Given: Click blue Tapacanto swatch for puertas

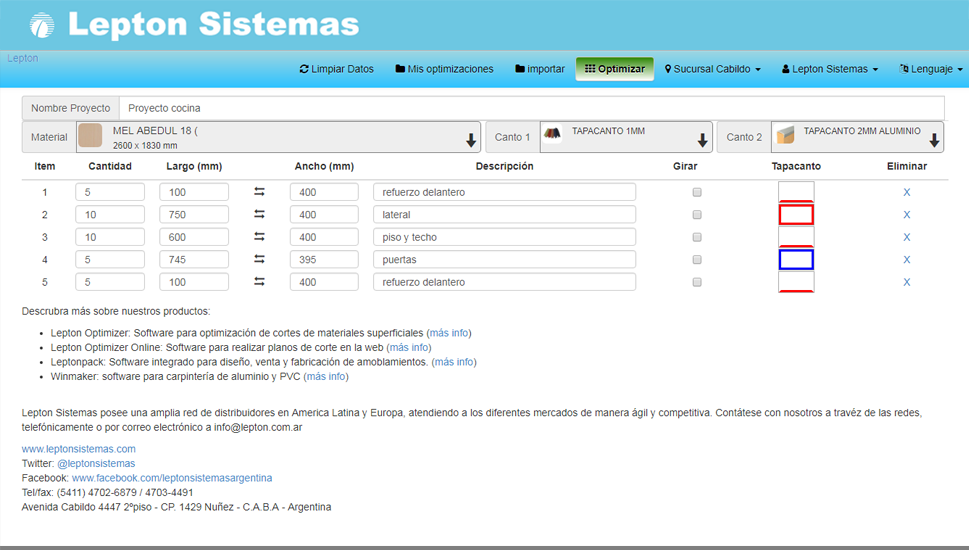Looking at the screenshot, I should pos(796,260).
